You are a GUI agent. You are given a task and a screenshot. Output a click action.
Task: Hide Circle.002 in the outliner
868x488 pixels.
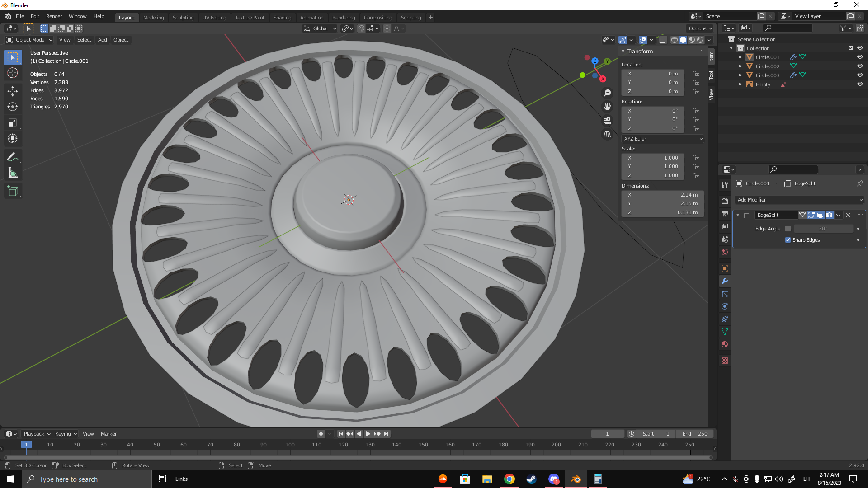point(860,66)
